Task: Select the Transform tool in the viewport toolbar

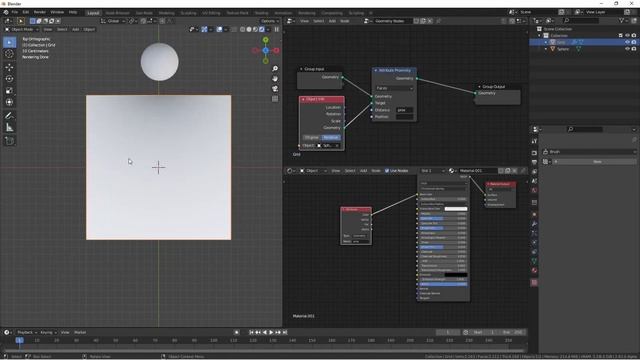Action: tap(9, 102)
